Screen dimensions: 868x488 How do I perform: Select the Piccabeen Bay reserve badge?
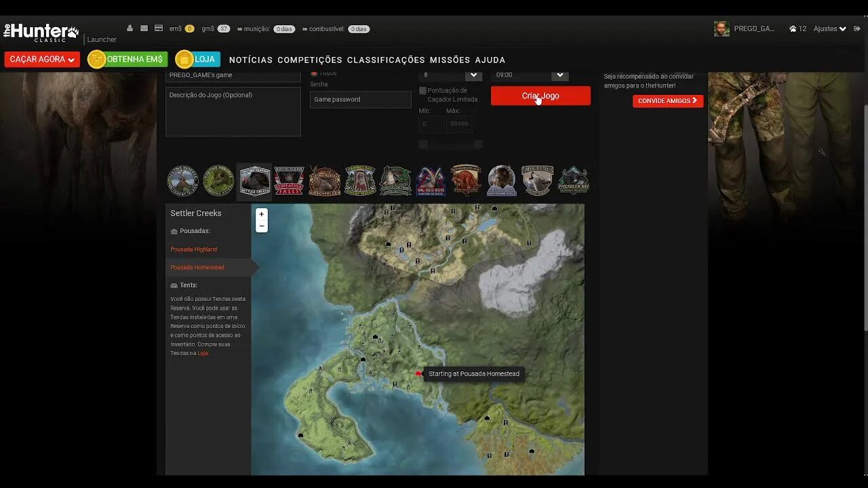coord(573,181)
